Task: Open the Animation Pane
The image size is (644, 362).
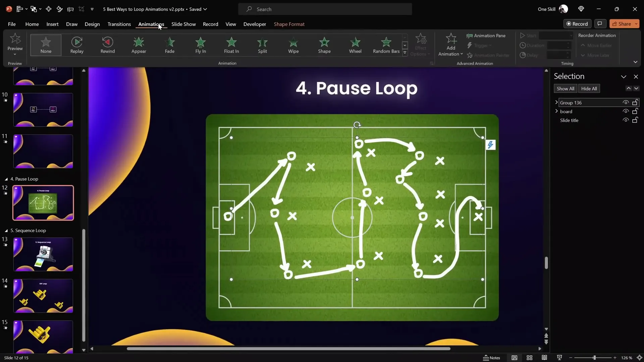Action: coord(486,36)
